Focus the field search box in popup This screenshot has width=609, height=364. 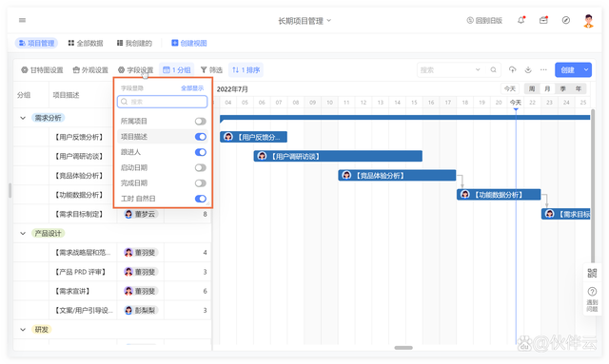[x=162, y=102]
